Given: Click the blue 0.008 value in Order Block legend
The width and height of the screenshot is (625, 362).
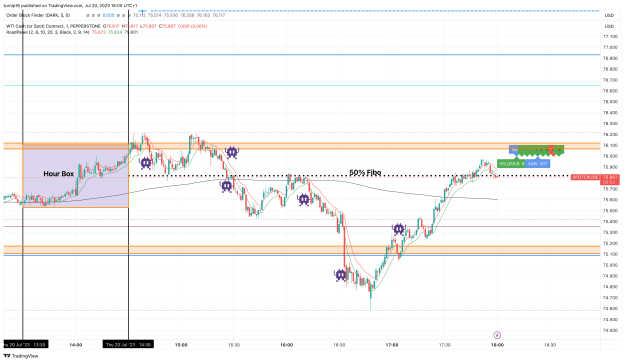Looking at the screenshot, I should click(108, 15).
